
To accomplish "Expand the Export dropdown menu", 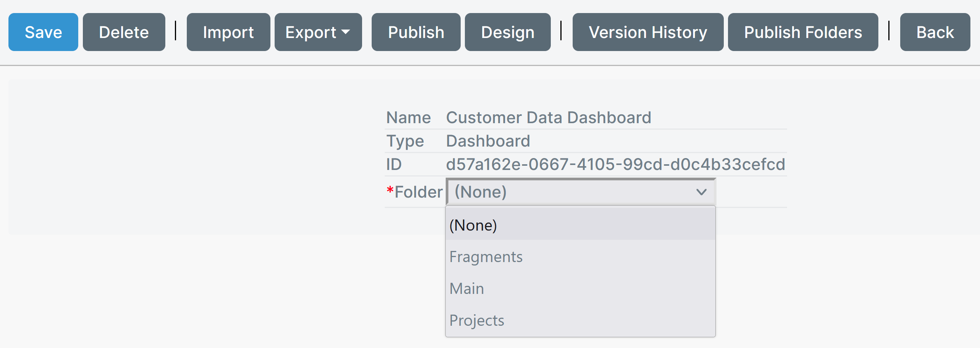I will pyautogui.click(x=318, y=32).
